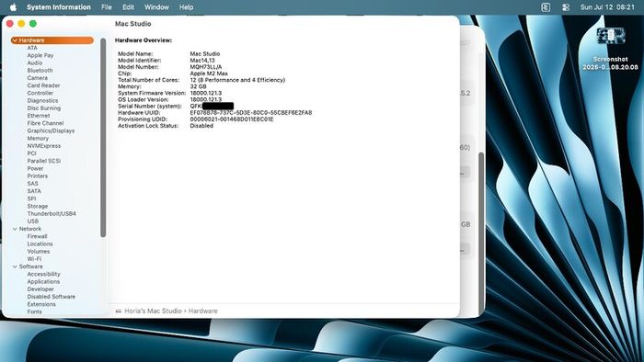
Task: Select PCI in the sidebar
Action: (x=31, y=153)
